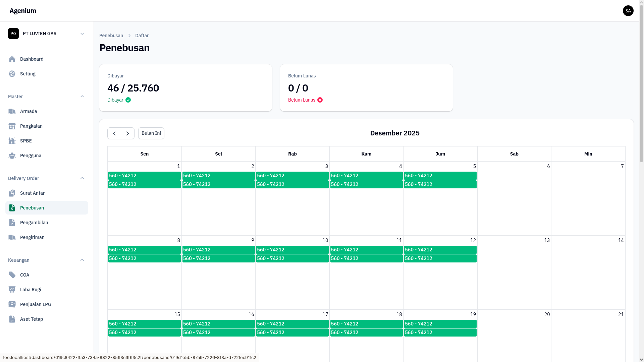644x362 pixels.
Task: Open the Setting menu item
Action: pyautogui.click(x=47, y=74)
